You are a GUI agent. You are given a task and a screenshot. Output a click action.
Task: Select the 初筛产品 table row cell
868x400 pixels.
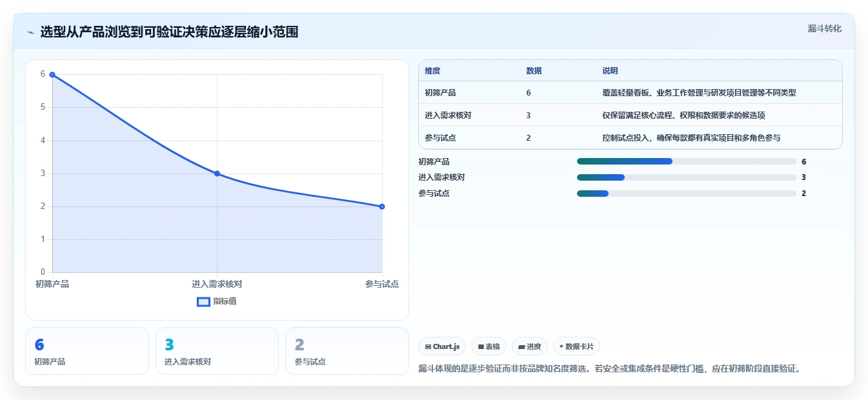point(440,93)
